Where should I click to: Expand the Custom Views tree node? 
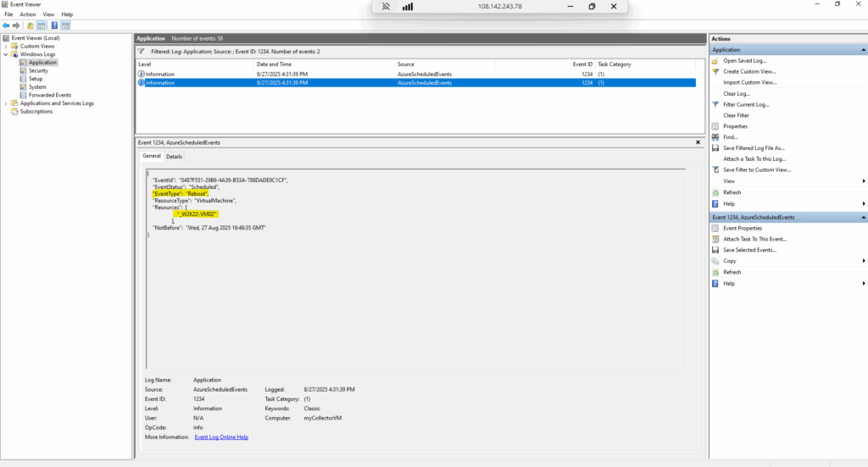(x=6, y=47)
